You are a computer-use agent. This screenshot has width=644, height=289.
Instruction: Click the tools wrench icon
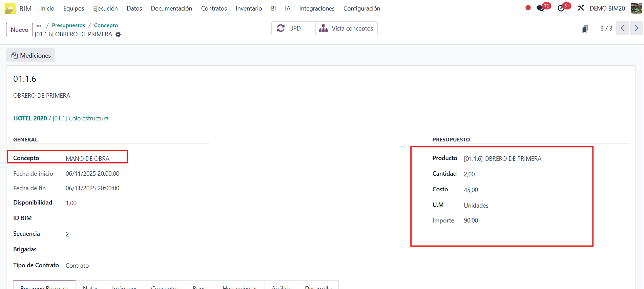tap(581, 8)
